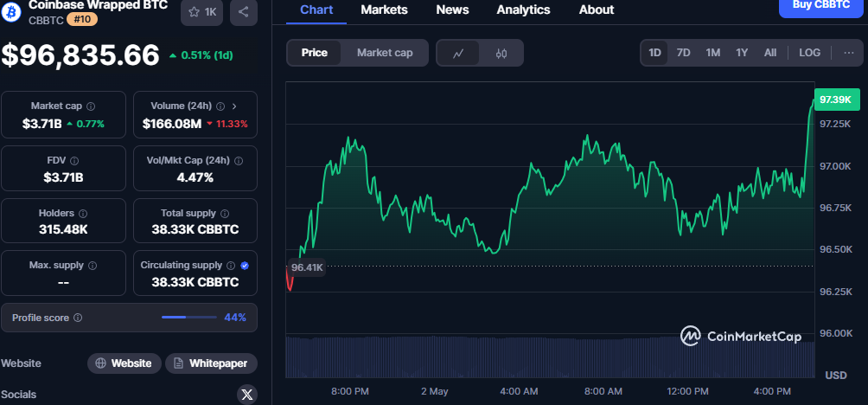Set chart range to 1D
Viewport: 868px width, 405px height.
click(x=654, y=53)
